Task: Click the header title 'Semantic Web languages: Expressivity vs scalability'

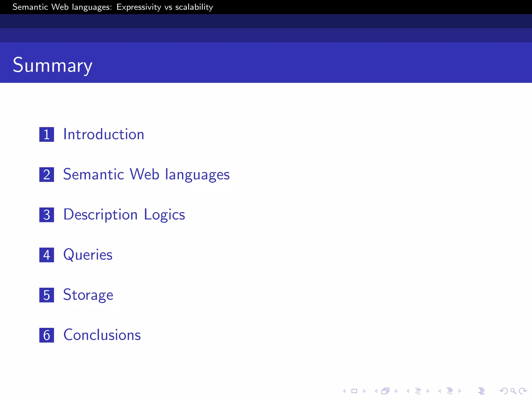Action: (113, 7)
